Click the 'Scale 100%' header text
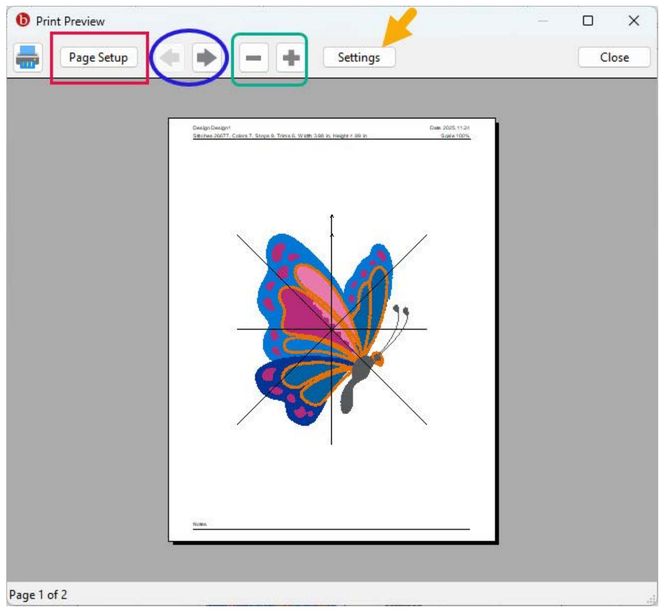Screen dimensions: 664x612 click(455, 136)
